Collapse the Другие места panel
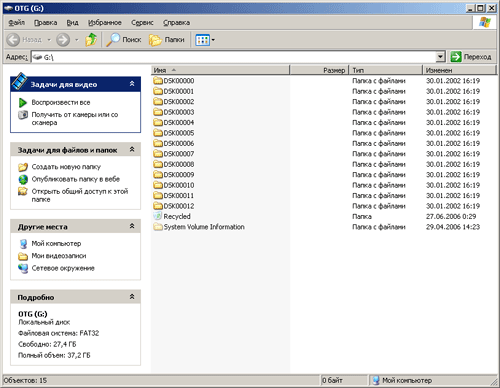The width and height of the screenshot is (500, 388). coord(132,226)
